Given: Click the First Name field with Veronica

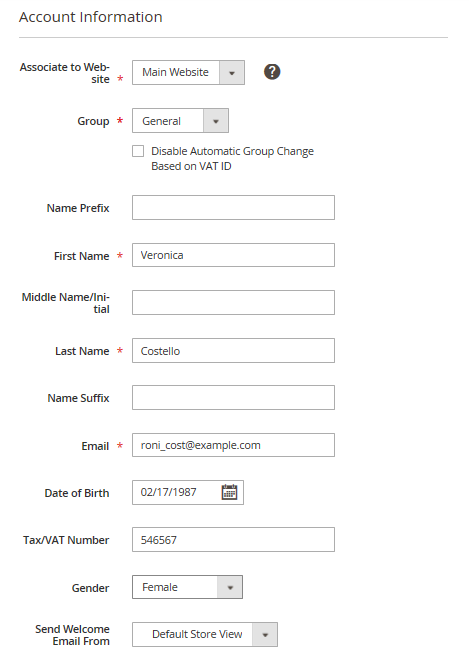Looking at the screenshot, I should (x=233, y=255).
